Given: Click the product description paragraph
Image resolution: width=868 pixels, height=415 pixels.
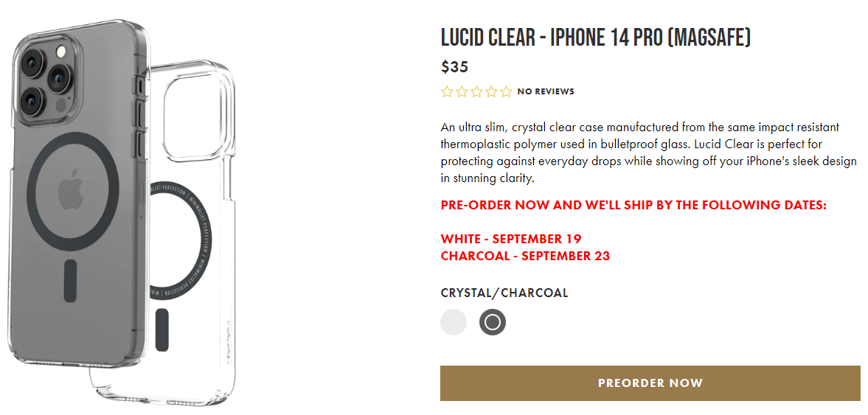Looking at the screenshot, I should [648, 153].
